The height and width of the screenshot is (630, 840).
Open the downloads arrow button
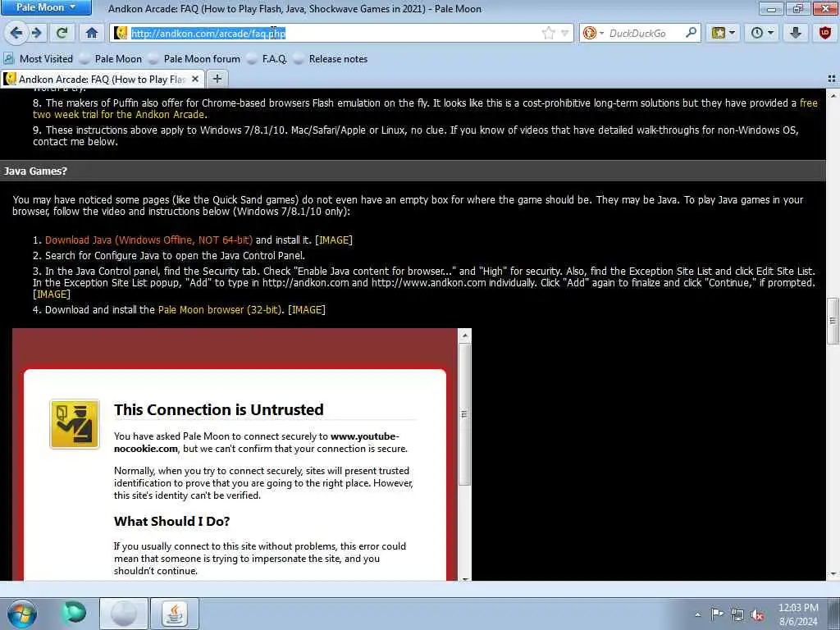coord(796,33)
